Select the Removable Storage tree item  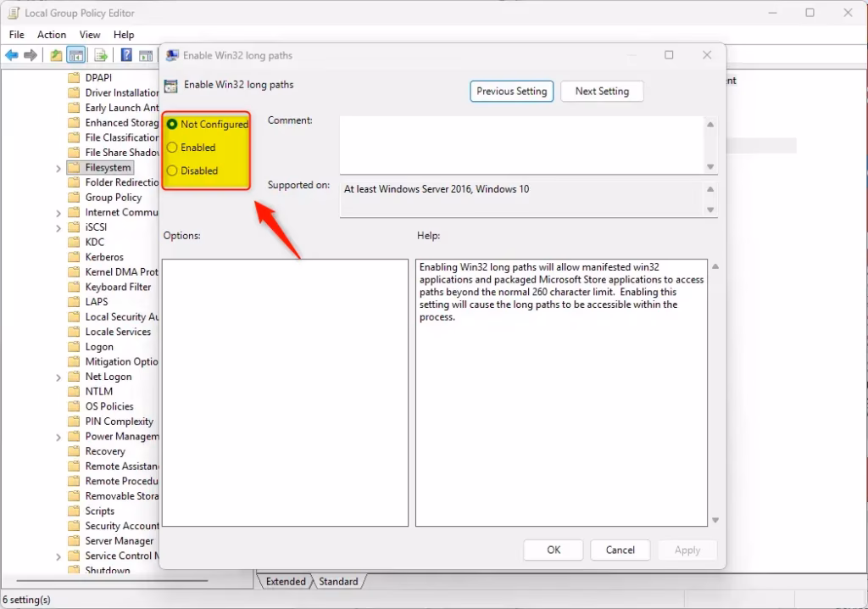[121, 496]
